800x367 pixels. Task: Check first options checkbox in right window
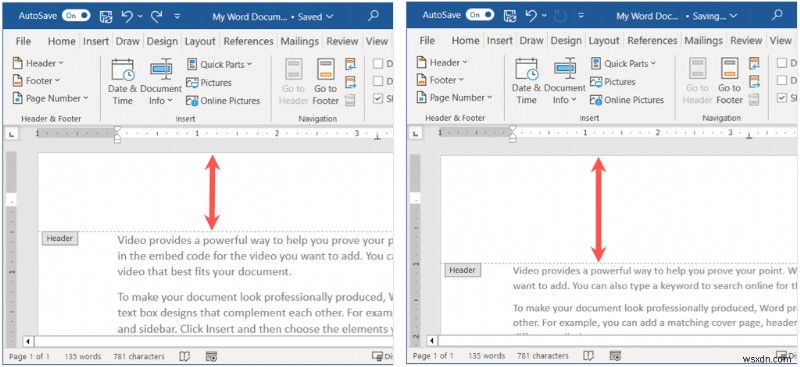coord(782,63)
